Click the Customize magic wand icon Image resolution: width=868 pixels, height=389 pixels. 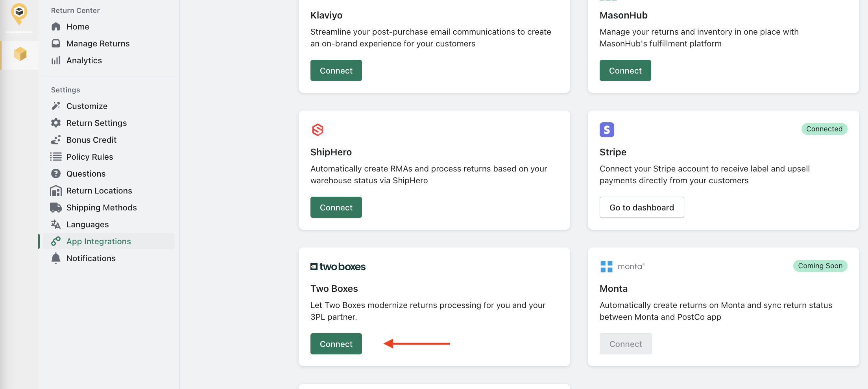[56, 106]
